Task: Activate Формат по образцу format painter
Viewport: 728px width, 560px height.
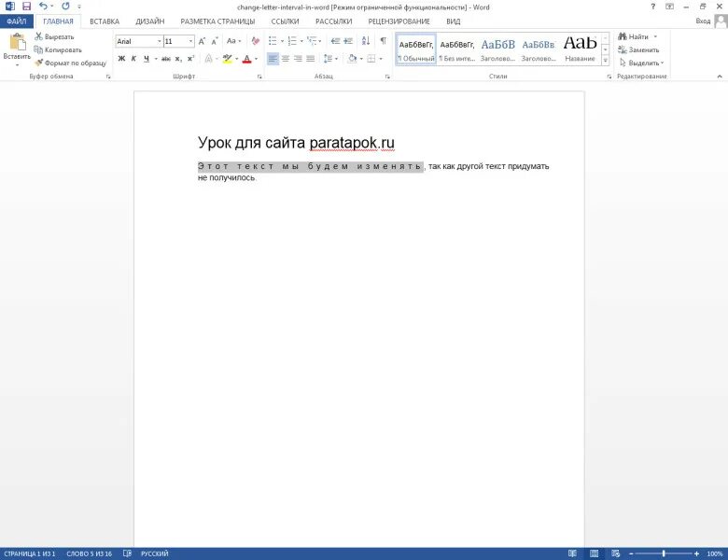Action: point(70,63)
